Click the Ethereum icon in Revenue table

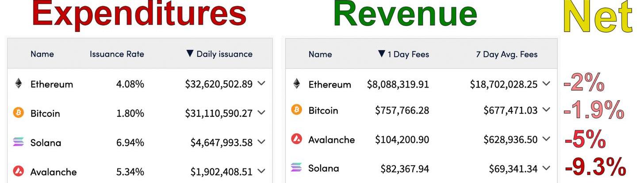[296, 84]
